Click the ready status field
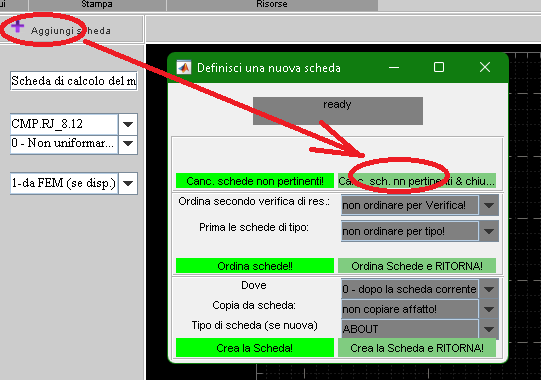Image resolution: width=541 pixels, height=380 pixels. pyautogui.click(x=338, y=111)
